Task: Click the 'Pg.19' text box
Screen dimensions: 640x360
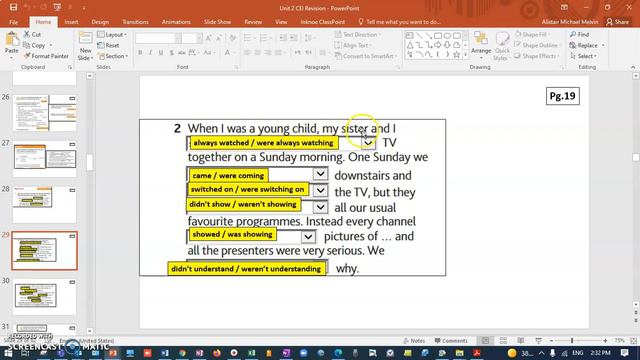Action: [x=562, y=96]
